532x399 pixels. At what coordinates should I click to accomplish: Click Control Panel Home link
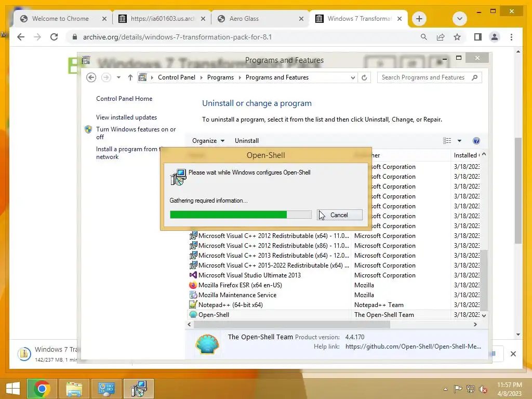pos(124,99)
